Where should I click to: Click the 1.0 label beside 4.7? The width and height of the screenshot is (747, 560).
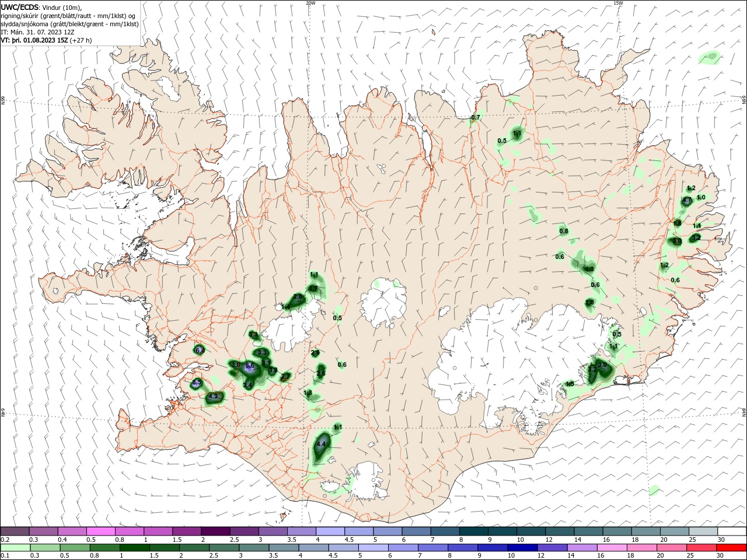[701, 197]
